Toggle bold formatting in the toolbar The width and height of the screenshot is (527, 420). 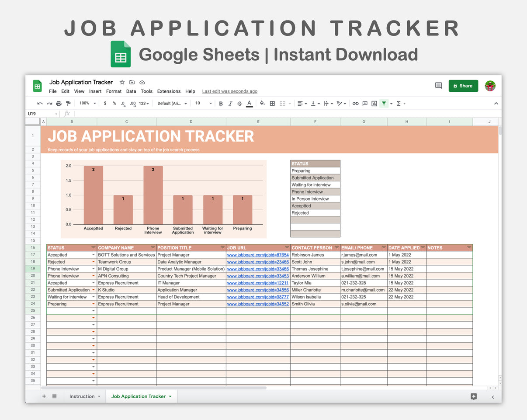[221, 104]
